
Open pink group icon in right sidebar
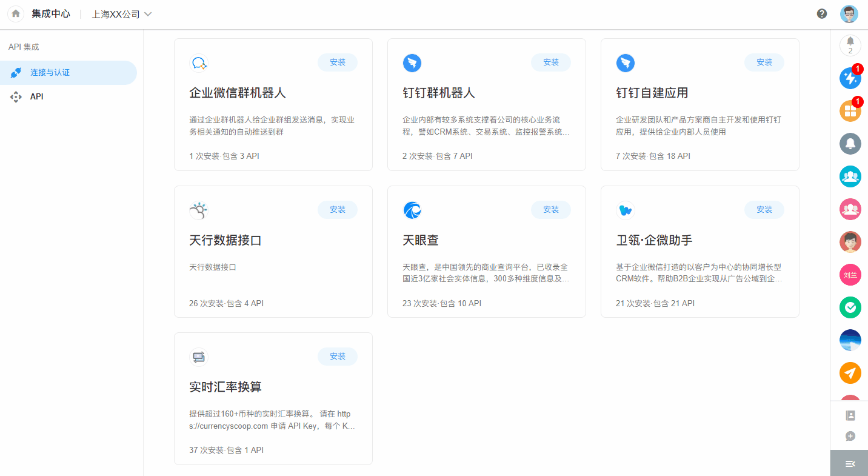850,209
